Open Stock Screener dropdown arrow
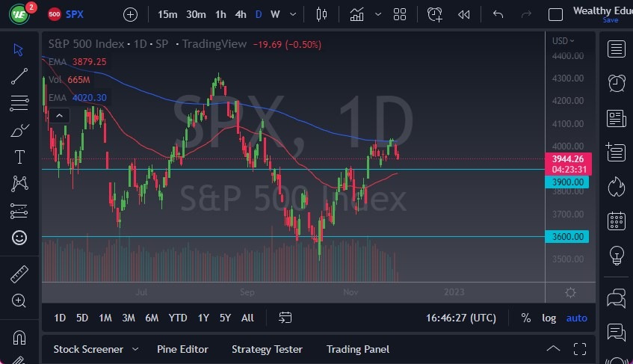The width and height of the screenshot is (633, 364). click(135, 349)
